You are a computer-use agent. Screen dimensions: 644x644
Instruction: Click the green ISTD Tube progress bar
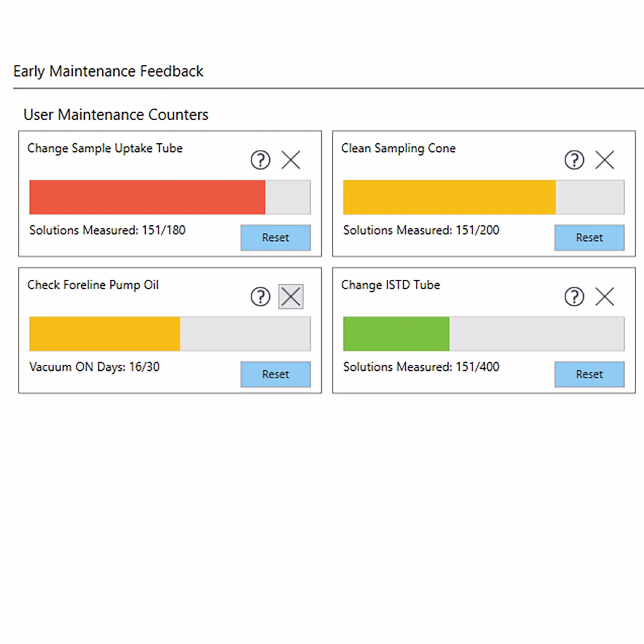click(x=396, y=334)
